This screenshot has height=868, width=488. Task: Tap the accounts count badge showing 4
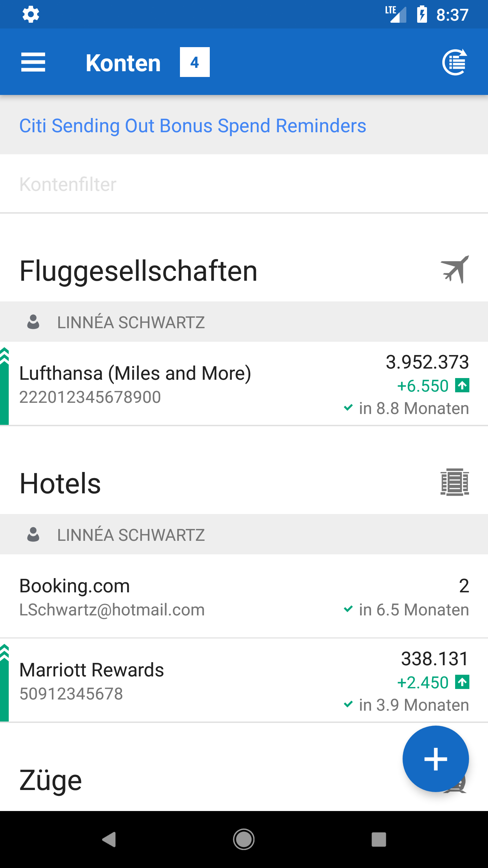point(195,62)
